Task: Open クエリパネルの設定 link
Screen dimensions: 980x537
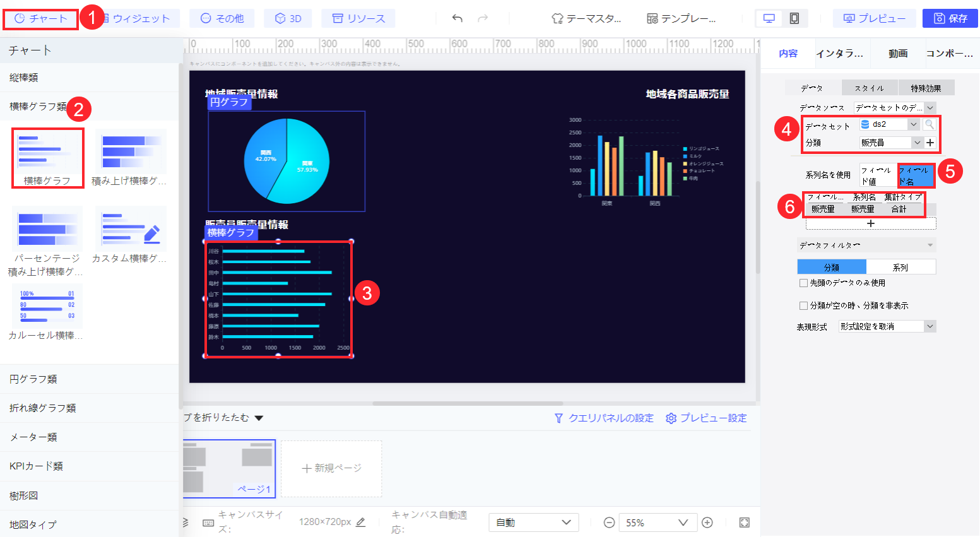Action: pos(604,418)
